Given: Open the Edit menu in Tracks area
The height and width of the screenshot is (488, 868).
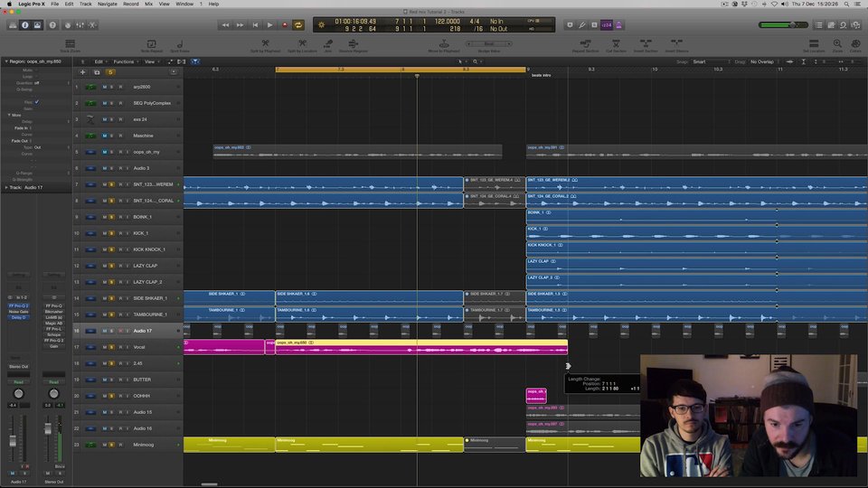Looking at the screenshot, I should (99, 61).
